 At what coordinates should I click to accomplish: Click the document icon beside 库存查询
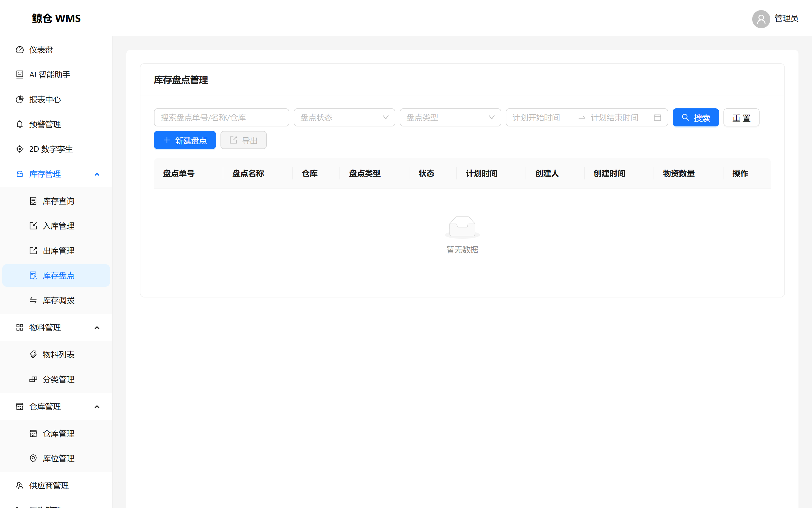33,201
